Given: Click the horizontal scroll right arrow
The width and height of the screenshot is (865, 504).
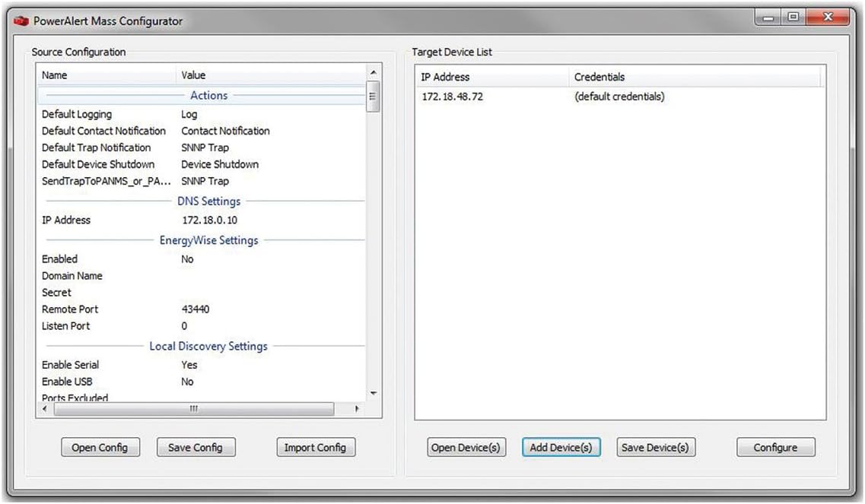Looking at the screenshot, I should 357,409.
